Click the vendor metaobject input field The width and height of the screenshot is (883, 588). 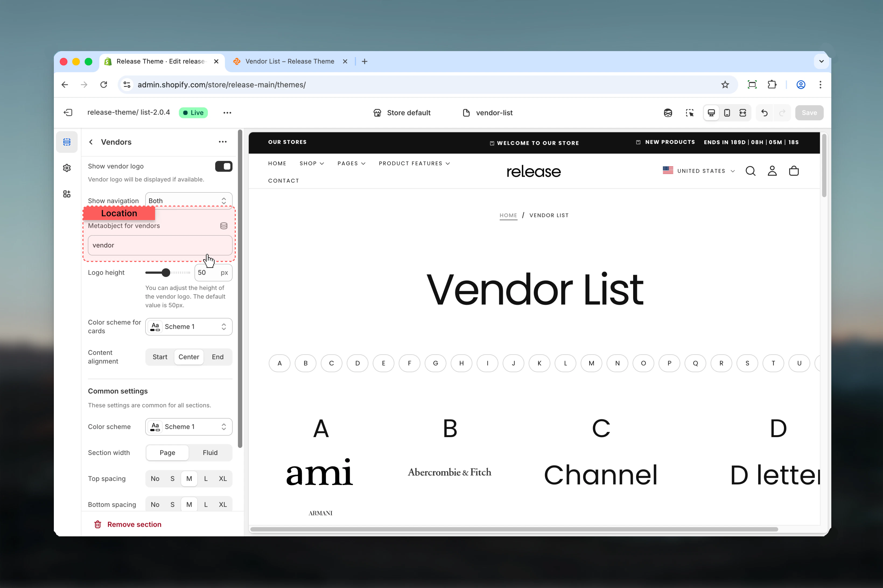[160, 245]
